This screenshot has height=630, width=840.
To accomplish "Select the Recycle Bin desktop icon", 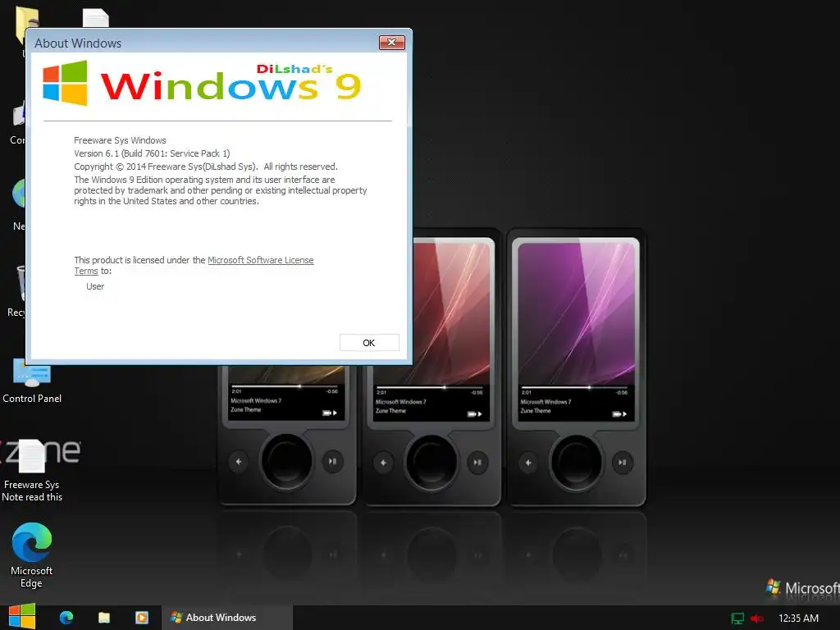I will coord(16,290).
